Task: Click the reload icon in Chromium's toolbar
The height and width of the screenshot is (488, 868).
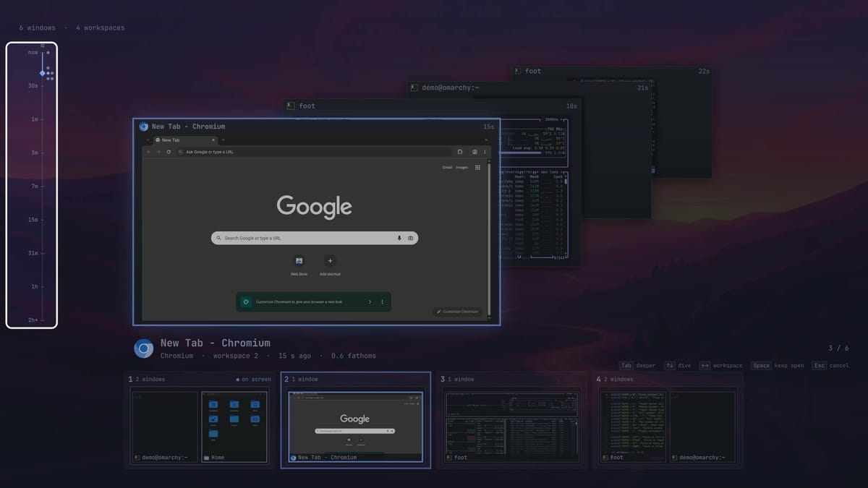Action: point(169,152)
